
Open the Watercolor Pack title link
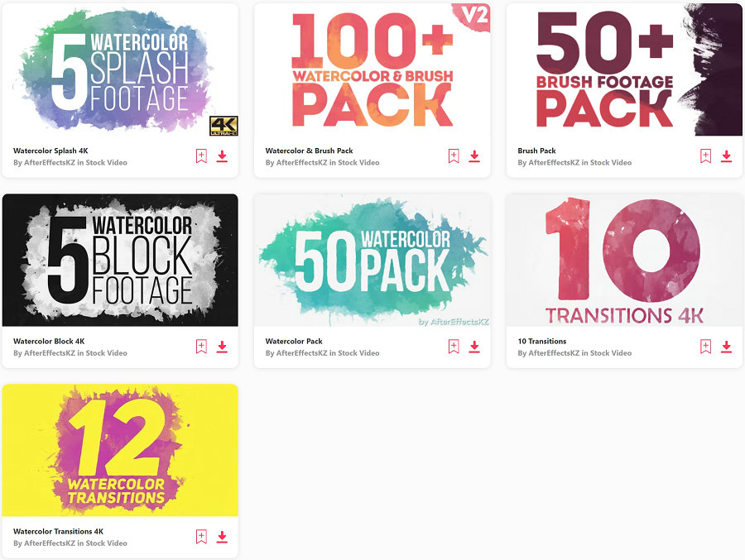tap(294, 341)
